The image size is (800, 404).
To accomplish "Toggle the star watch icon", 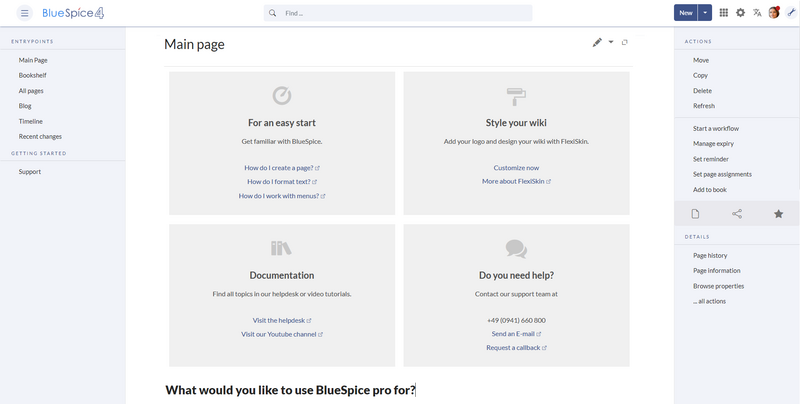I will [x=779, y=214].
